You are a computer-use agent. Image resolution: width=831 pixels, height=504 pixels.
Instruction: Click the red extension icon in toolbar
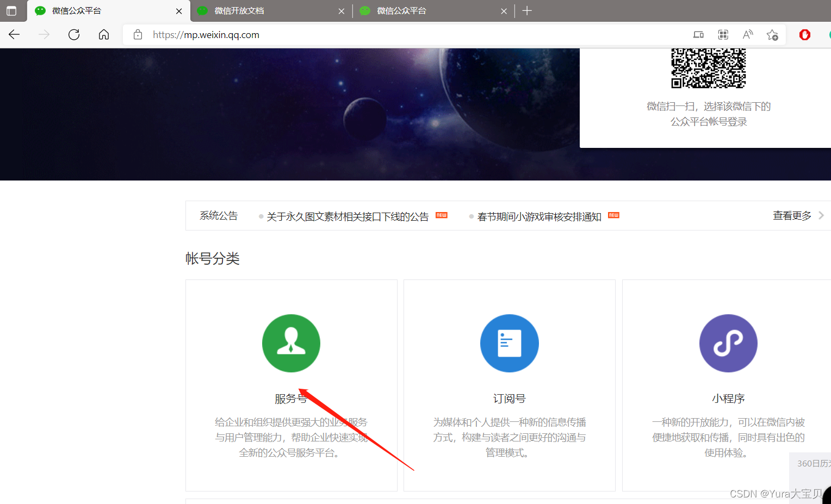805,35
